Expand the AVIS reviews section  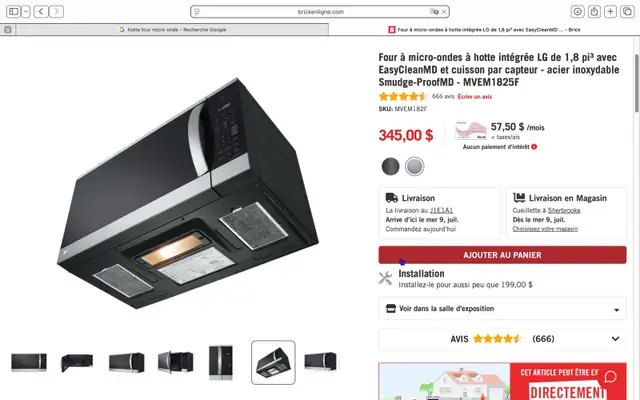coord(502,339)
